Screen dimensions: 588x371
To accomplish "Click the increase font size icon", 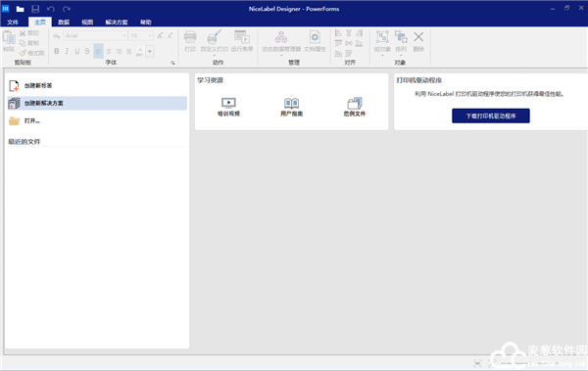I will (160, 35).
